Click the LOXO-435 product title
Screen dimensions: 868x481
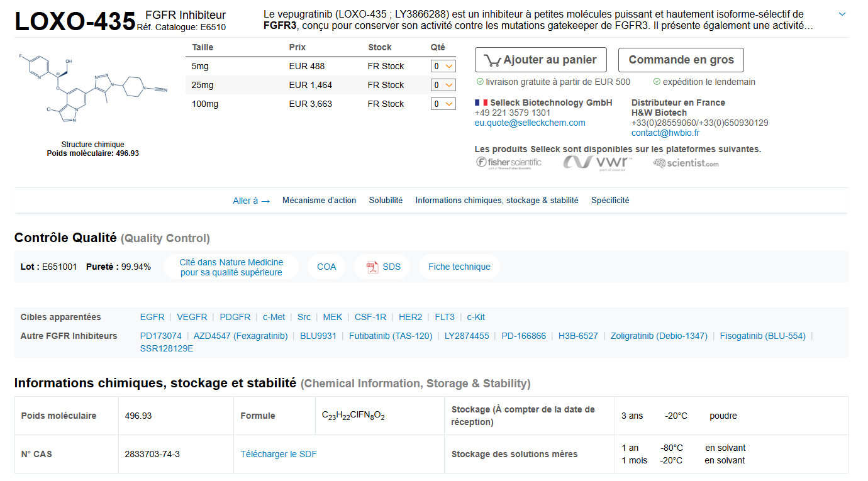(75, 21)
